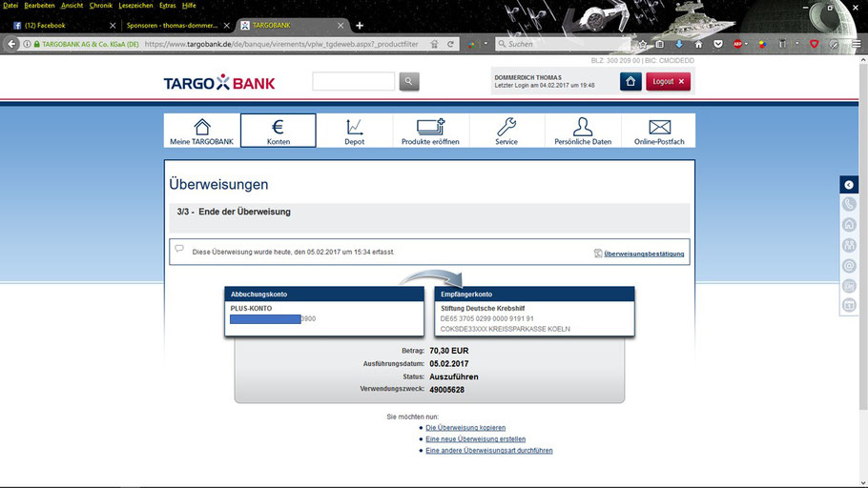Open the Ansicht menu

tap(72, 5)
